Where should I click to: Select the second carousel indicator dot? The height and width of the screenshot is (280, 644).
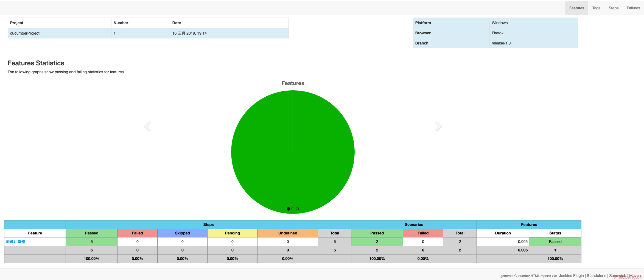coord(293,209)
